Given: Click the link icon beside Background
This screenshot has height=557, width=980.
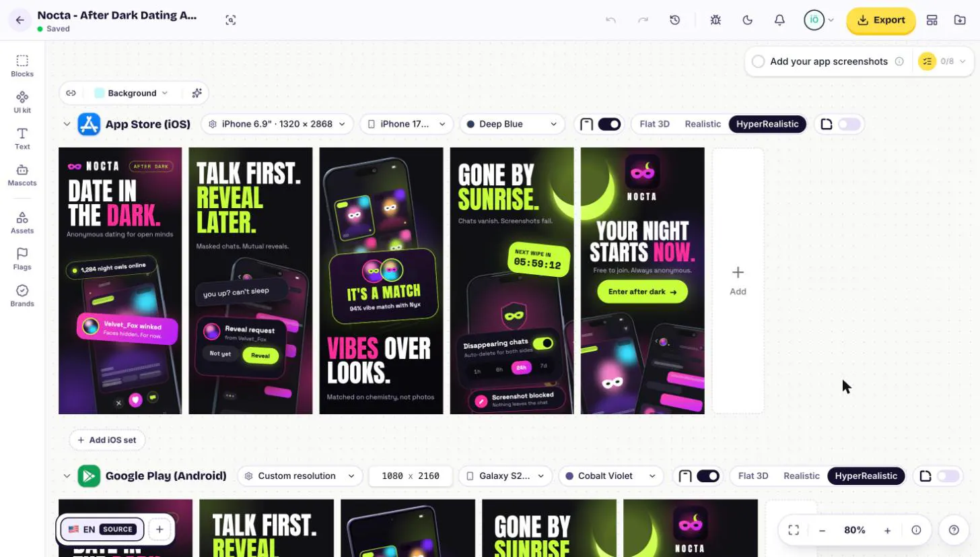Looking at the screenshot, I should click(71, 93).
